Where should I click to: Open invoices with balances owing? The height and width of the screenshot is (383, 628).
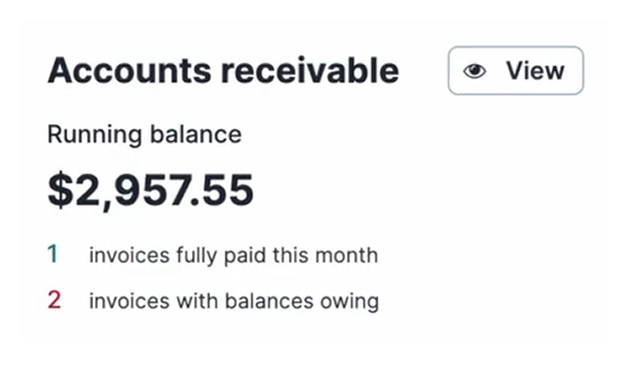click(234, 301)
